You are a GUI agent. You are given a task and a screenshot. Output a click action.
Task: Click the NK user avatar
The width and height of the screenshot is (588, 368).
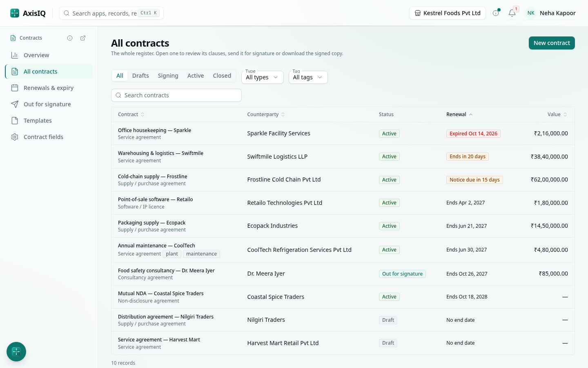tap(531, 13)
